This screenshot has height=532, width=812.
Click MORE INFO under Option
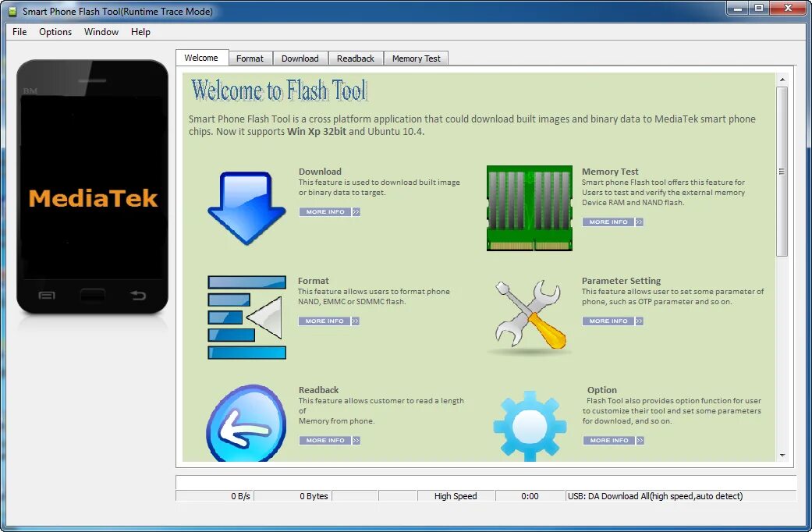(x=609, y=440)
